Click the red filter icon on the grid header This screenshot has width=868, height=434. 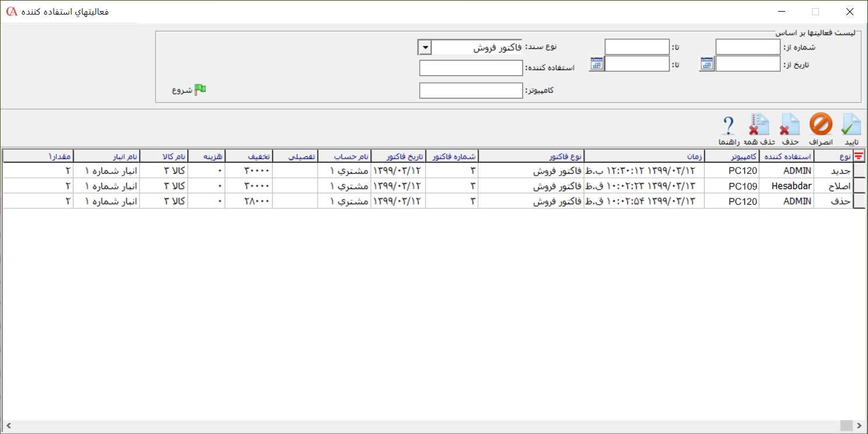point(859,156)
